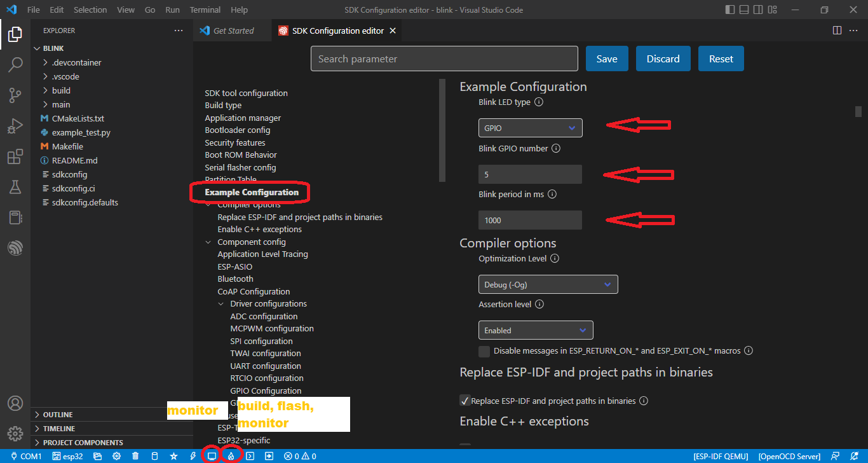This screenshot has height=463, width=868.
Task: Open the File menu
Action: (x=34, y=10)
